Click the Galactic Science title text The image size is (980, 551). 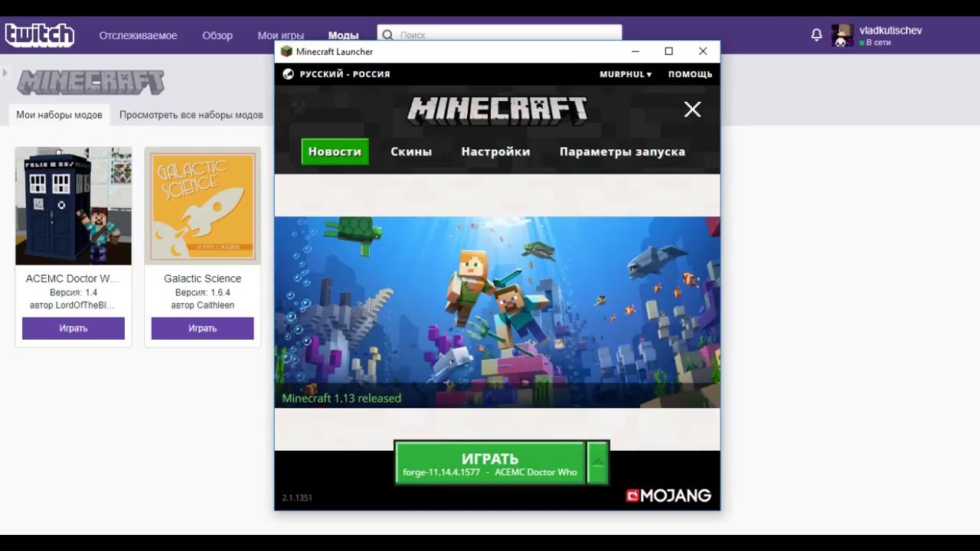[x=202, y=279]
